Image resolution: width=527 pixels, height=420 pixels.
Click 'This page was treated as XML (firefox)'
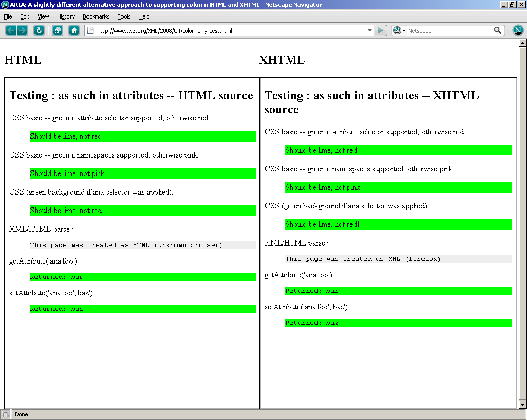pyautogui.click(x=363, y=259)
